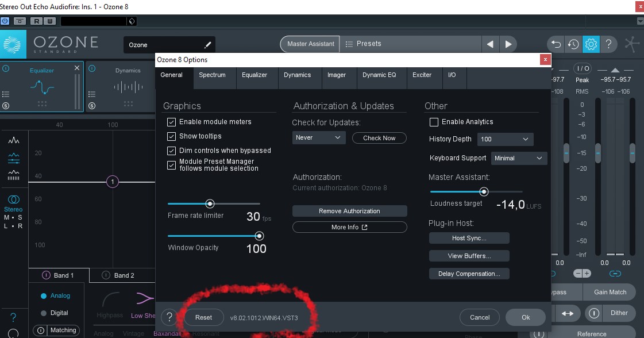Expand History Depth dropdown

505,139
